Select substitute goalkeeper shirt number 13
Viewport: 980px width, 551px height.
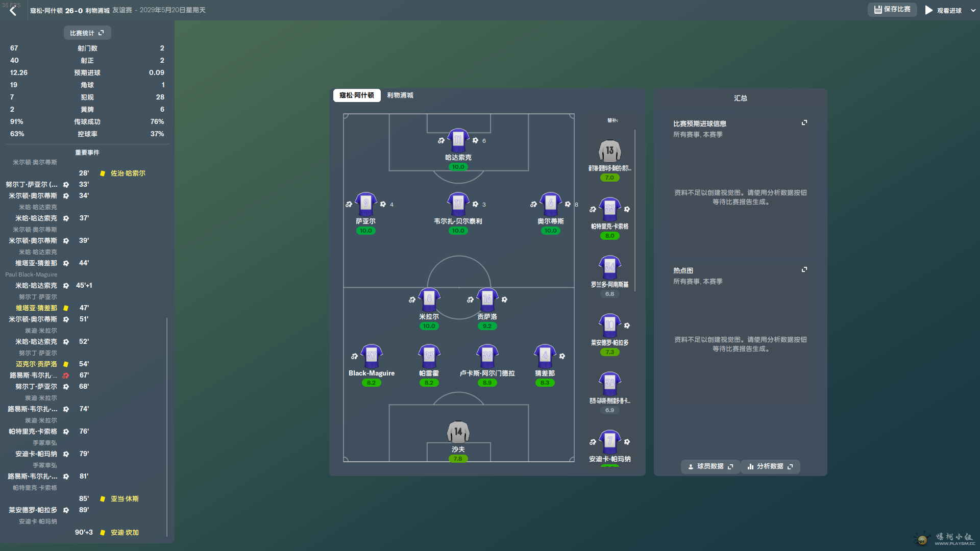click(609, 151)
